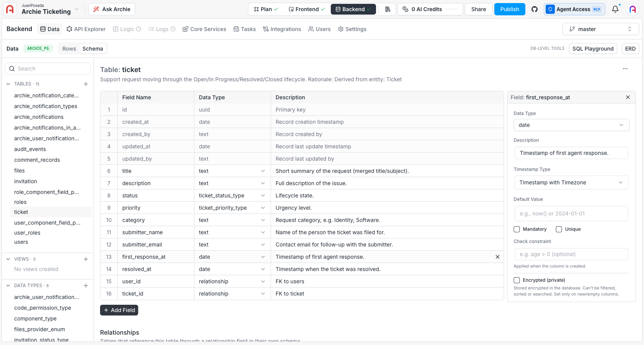644x345 pixels.
Task: Open Ask Archie assistant
Action: 112,9
